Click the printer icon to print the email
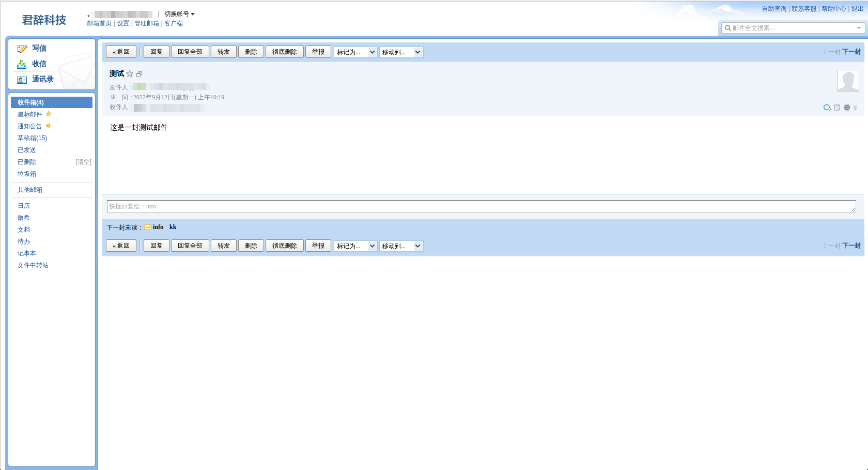 [846, 108]
